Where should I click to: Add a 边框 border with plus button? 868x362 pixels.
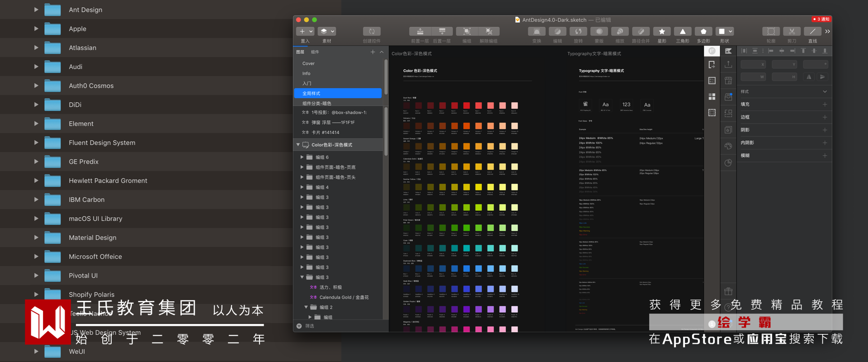coord(825,117)
